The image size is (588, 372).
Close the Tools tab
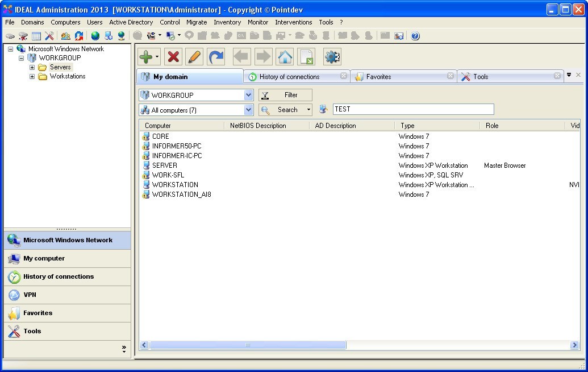point(557,76)
